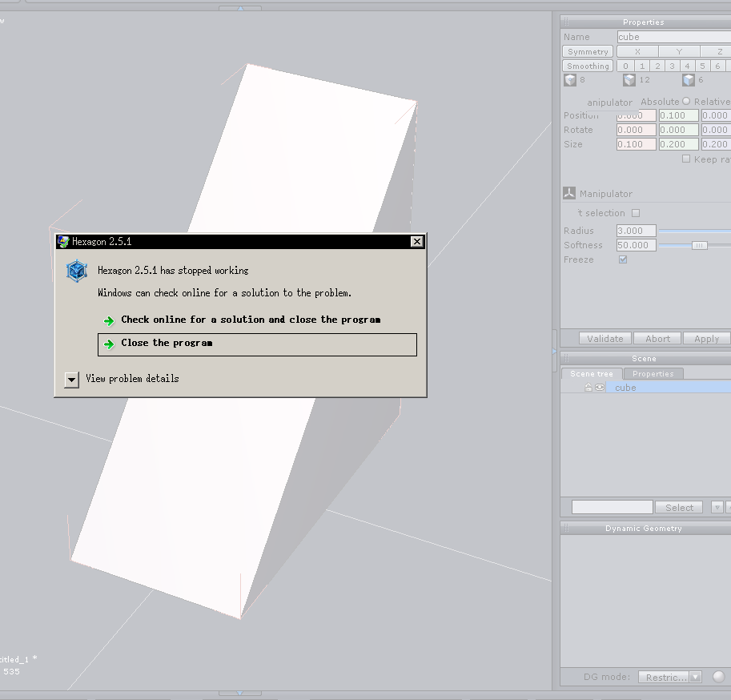731x700 pixels.
Task: Click the Abort button
Action: (657, 339)
